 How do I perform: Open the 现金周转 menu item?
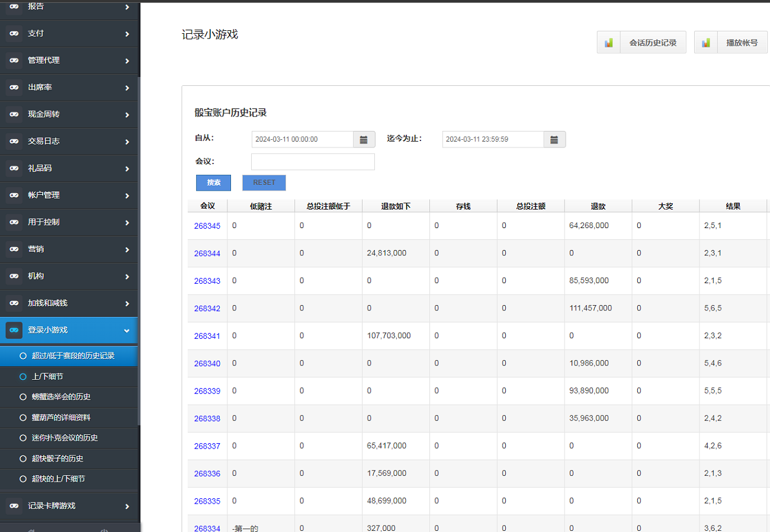coord(44,114)
